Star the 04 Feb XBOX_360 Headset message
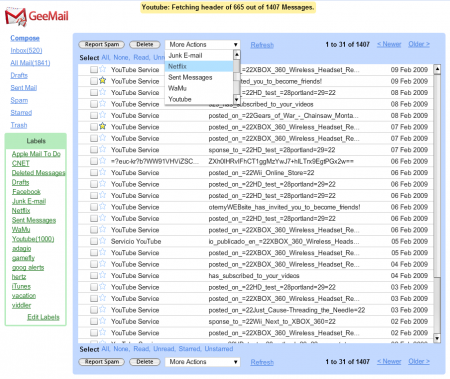The height and width of the screenshot is (379, 450). (x=103, y=263)
